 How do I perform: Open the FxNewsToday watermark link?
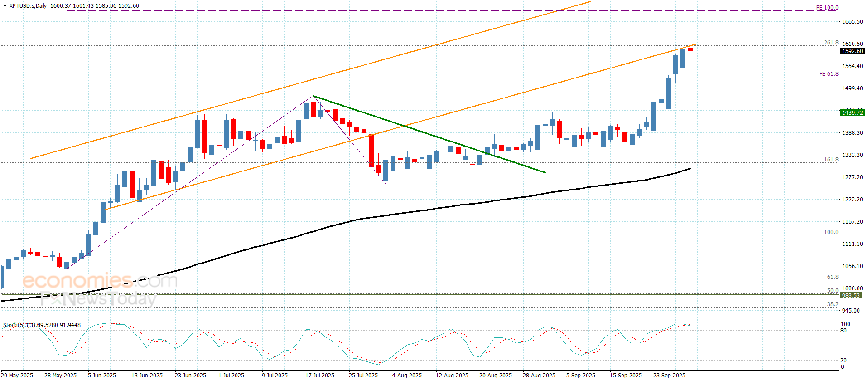tap(98, 299)
